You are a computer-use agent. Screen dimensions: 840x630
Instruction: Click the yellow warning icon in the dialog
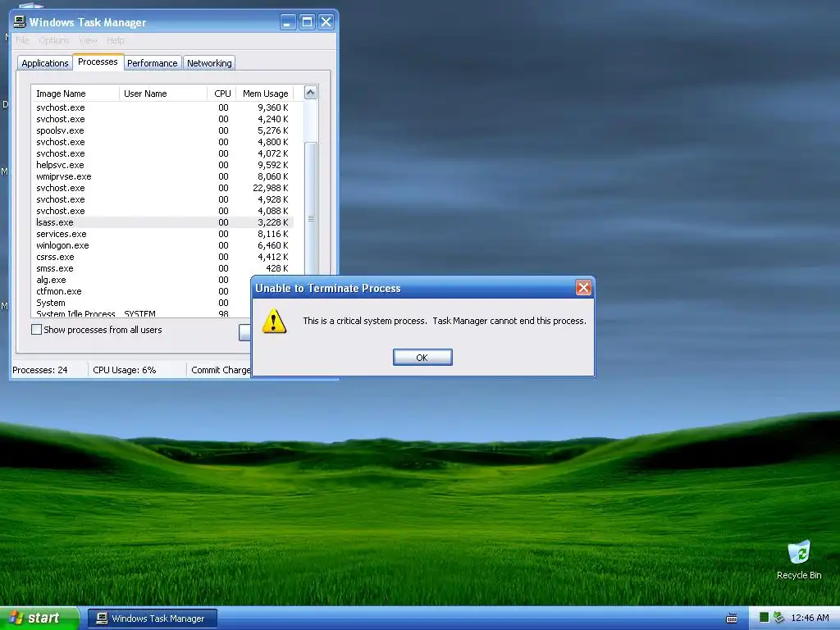pos(274,321)
